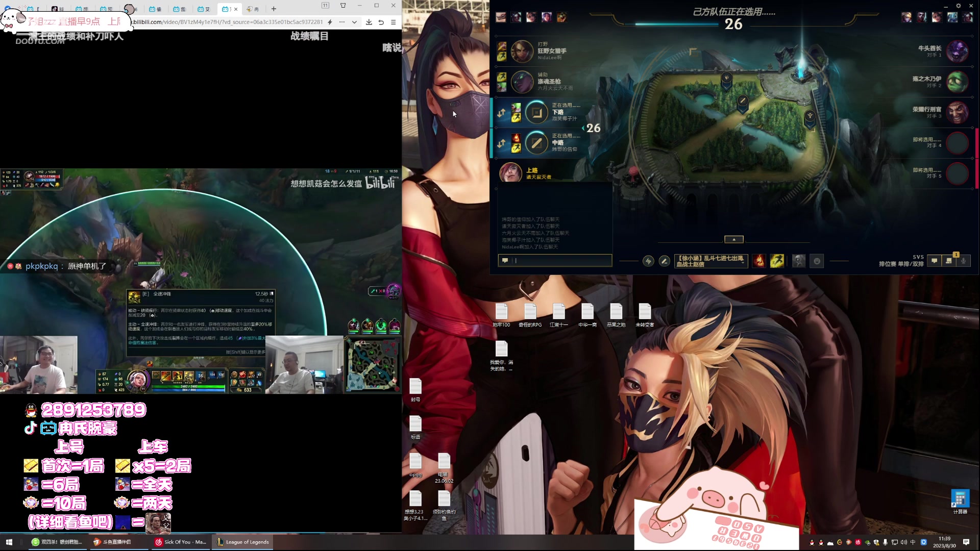Change the Ignite summoner spell
Image resolution: width=980 pixels, height=551 pixels.
(x=759, y=261)
